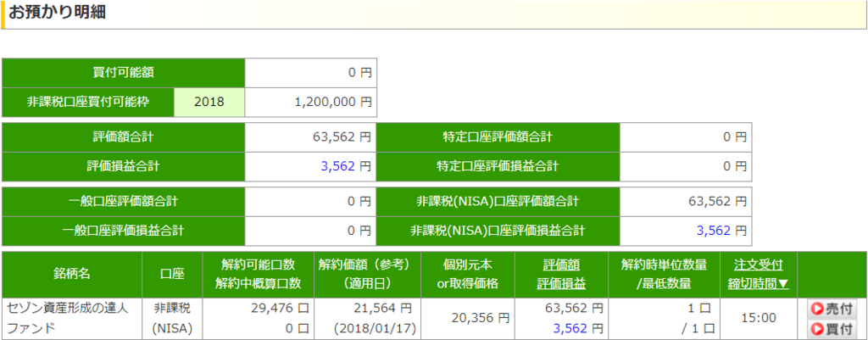Click the red arrow icon on 買付
This screenshot has width=868, height=340.
click(x=817, y=328)
